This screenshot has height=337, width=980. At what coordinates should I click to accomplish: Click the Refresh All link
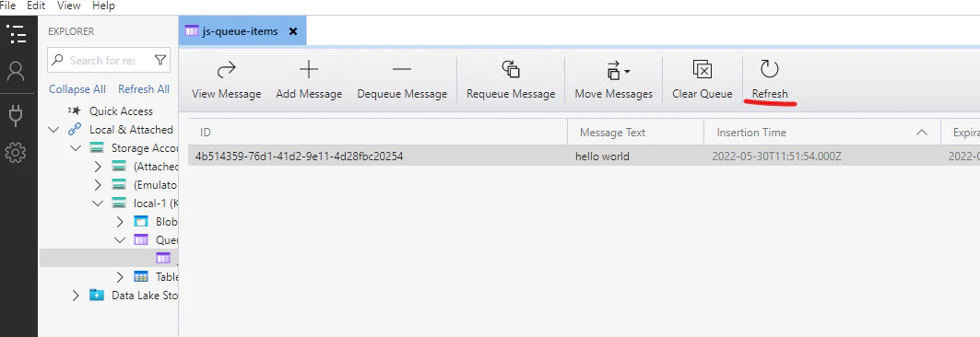[144, 89]
